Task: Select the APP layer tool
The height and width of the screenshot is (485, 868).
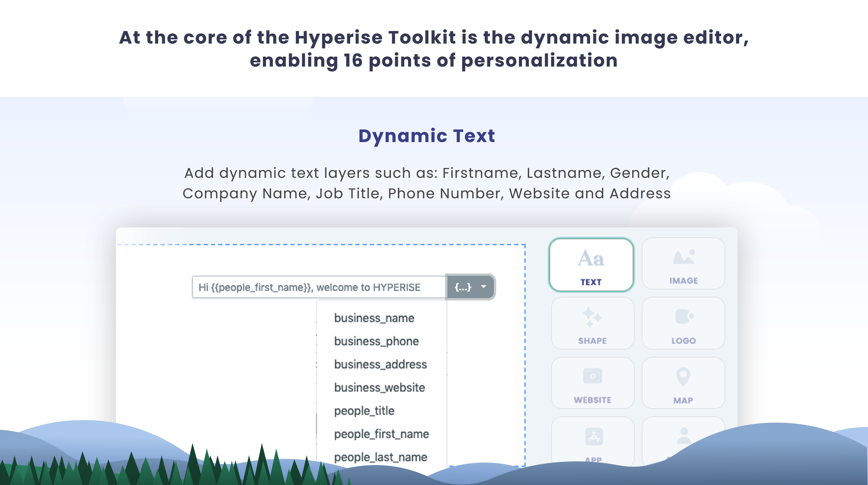Action: [x=592, y=442]
